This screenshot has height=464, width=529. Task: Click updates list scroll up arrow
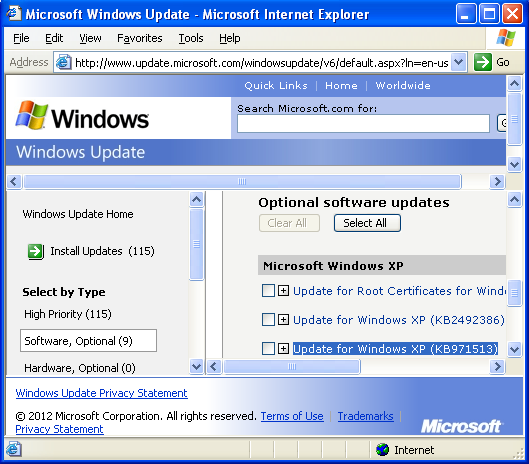point(514,200)
